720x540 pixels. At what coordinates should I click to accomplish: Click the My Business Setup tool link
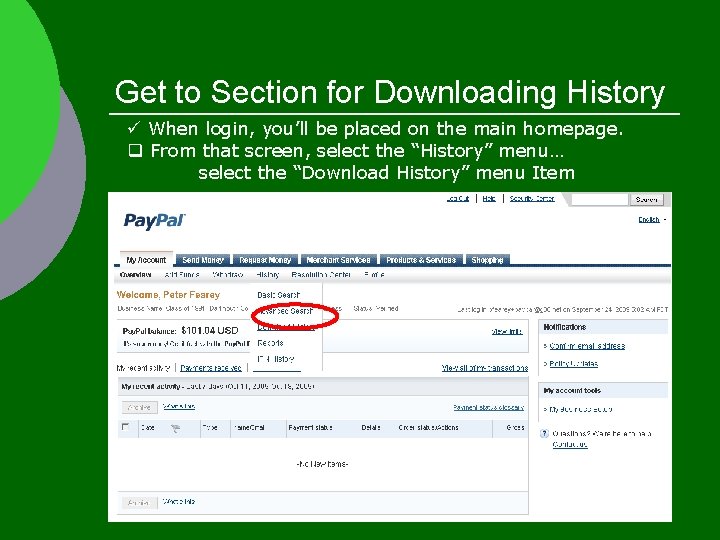coord(581,409)
